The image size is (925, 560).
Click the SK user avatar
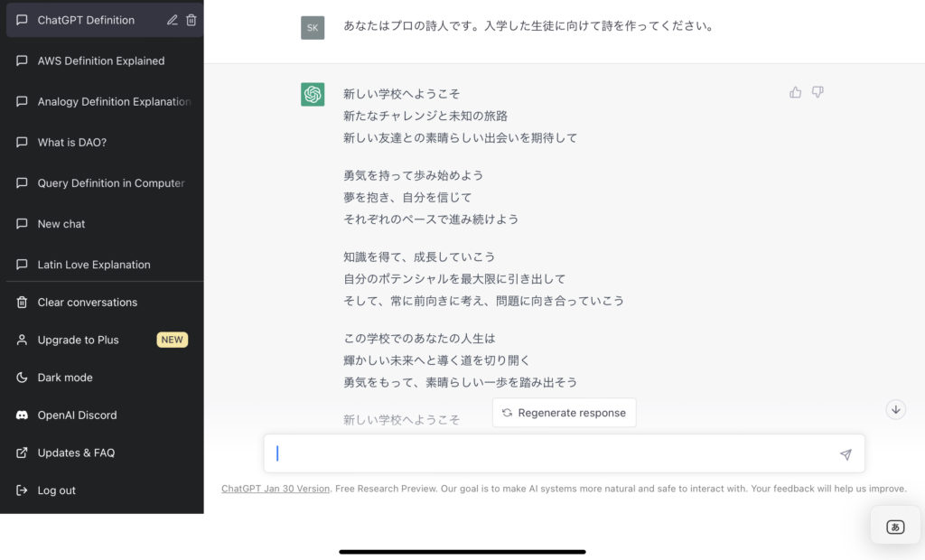coord(312,27)
